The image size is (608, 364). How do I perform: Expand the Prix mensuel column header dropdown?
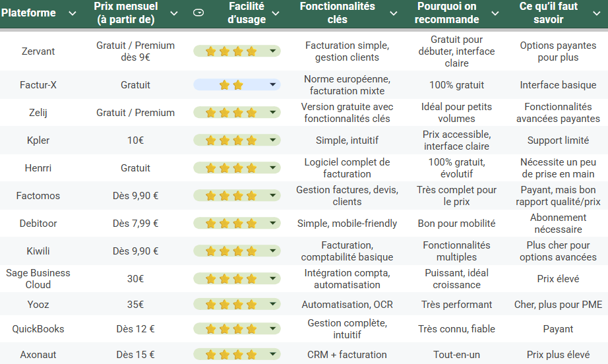click(x=174, y=13)
